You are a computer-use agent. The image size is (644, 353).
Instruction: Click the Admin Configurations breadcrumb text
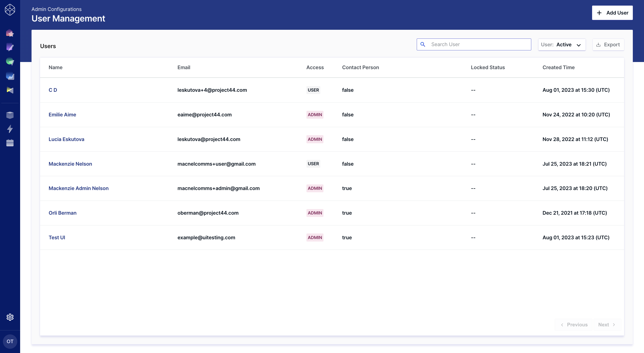[57, 9]
